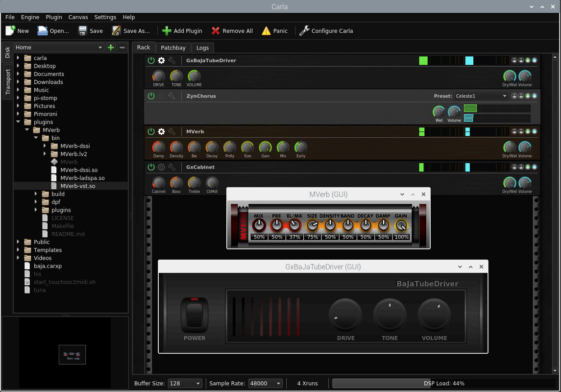Switch to the Patchbay tab
The height and width of the screenshot is (392, 561).
[x=173, y=48]
